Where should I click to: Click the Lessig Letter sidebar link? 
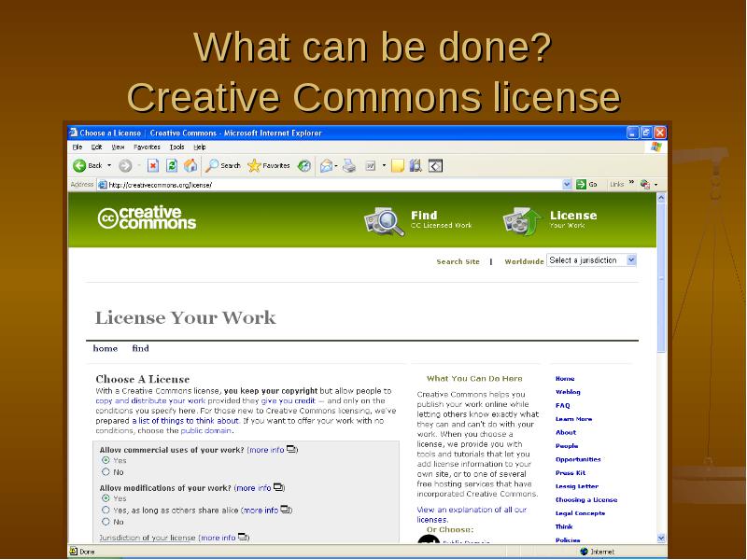576,486
